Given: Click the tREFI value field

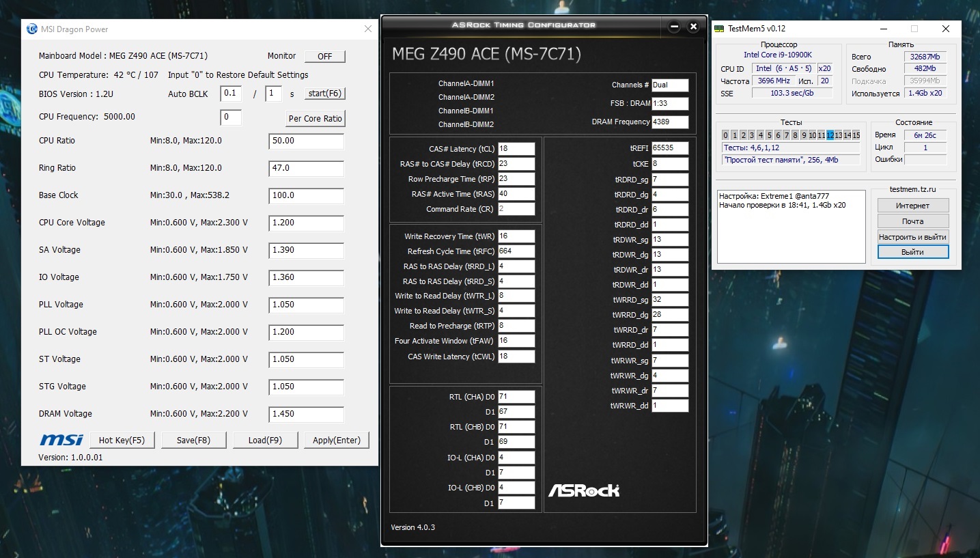Looking at the screenshot, I should click(670, 148).
